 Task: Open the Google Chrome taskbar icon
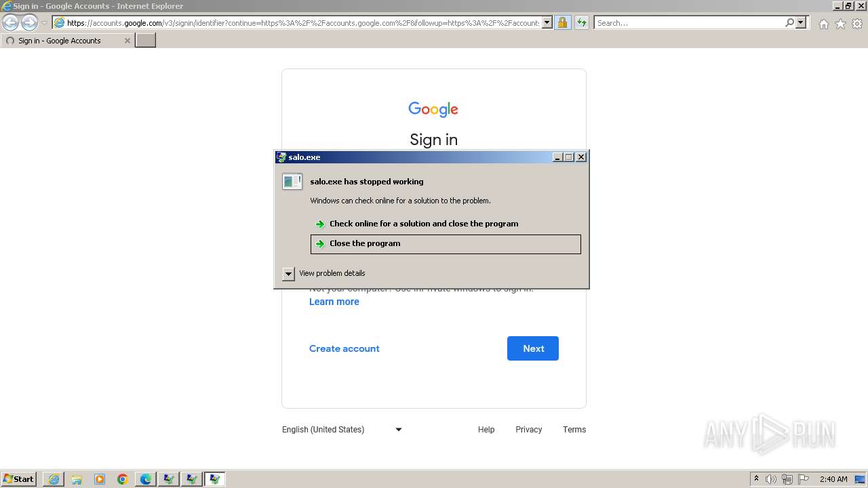123,479
